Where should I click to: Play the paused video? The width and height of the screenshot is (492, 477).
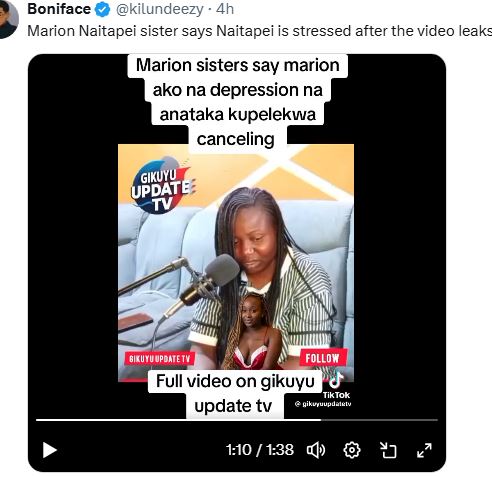(50, 450)
